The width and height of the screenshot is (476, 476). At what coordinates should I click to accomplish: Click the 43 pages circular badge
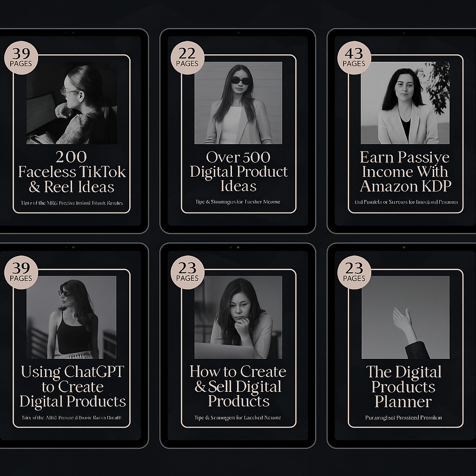(x=354, y=58)
